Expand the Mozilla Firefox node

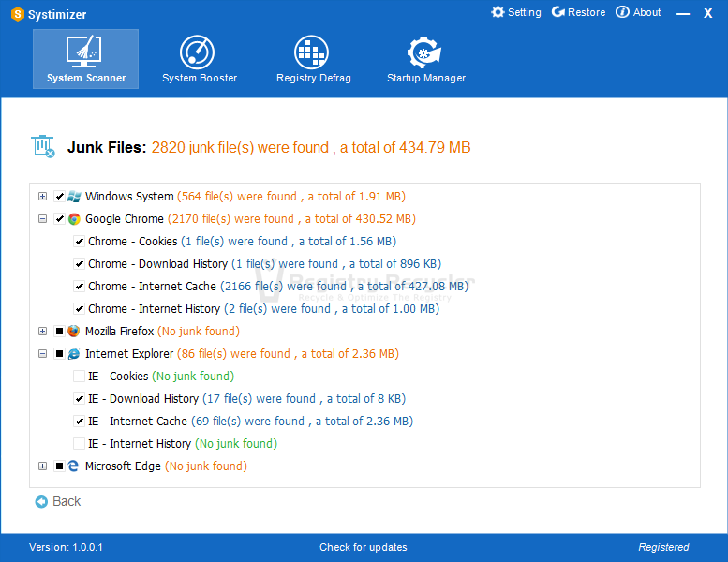pyautogui.click(x=43, y=331)
